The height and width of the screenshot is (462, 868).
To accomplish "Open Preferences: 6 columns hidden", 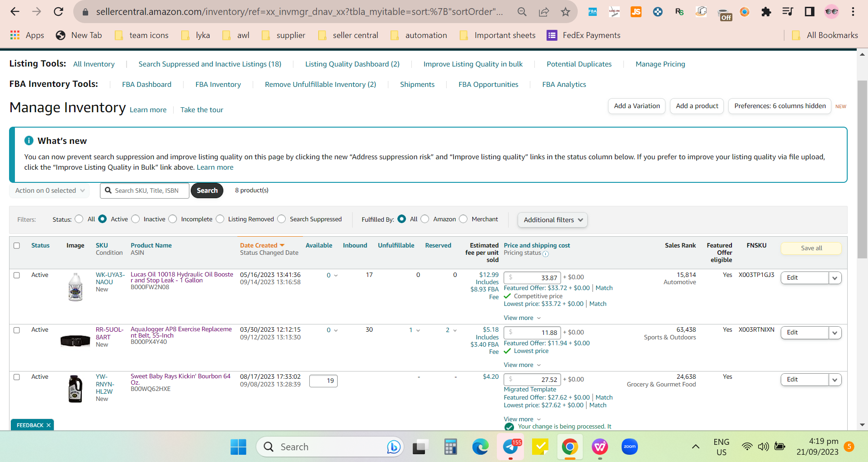I will tap(780, 106).
